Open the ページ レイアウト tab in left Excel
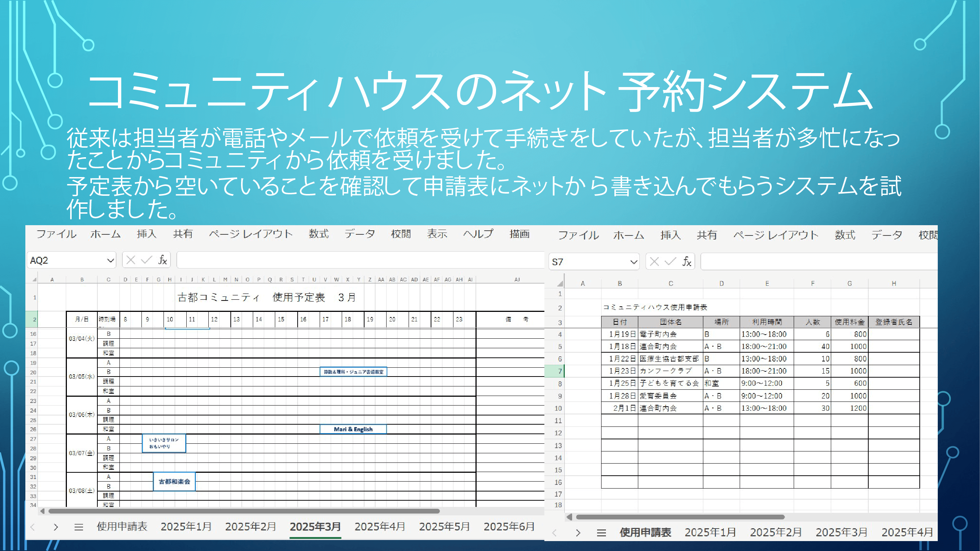This screenshot has height=551, width=980. [251, 234]
